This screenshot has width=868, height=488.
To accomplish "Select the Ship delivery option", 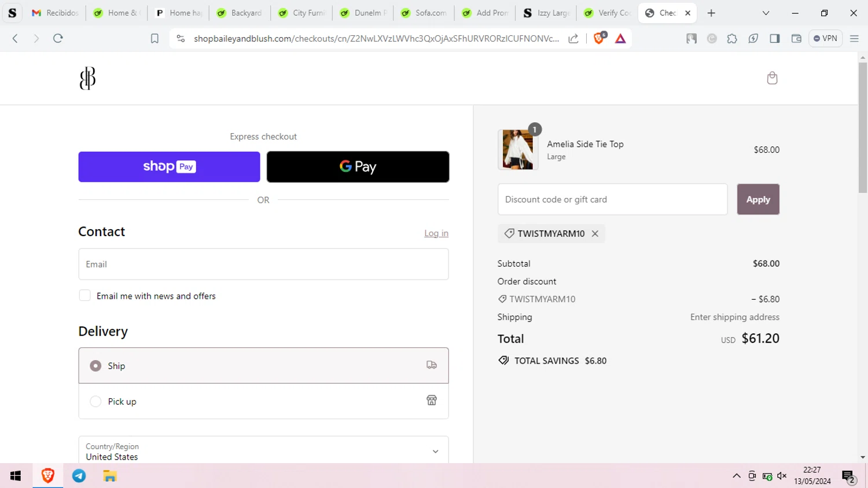I will pyautogui.click(x=263, y=365).
